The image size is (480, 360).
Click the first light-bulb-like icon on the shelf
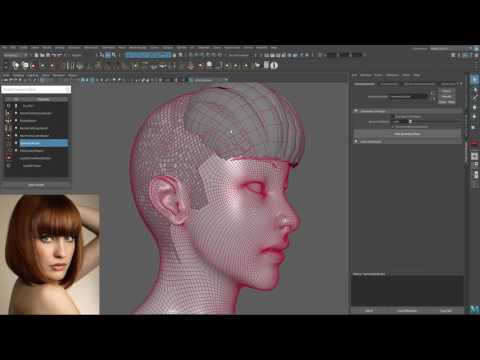click(x=16, y=66)
